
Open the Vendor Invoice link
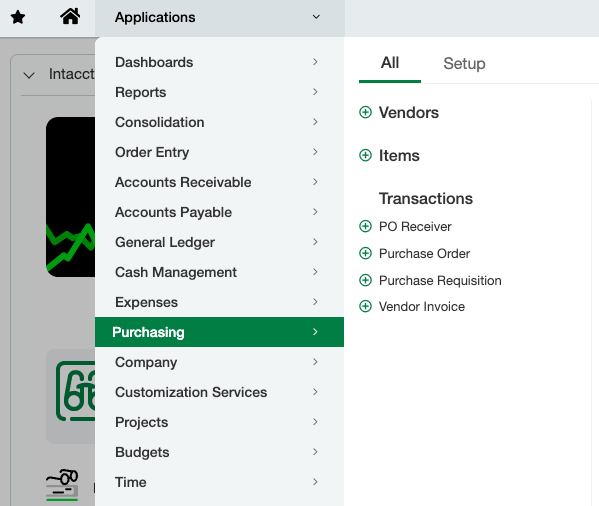click(x=422, y=307)
